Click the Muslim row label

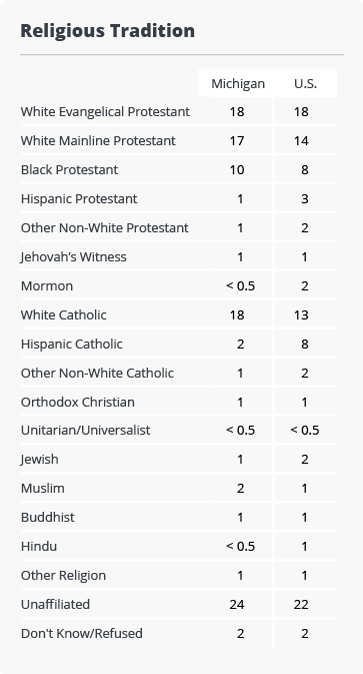[43, 488]
